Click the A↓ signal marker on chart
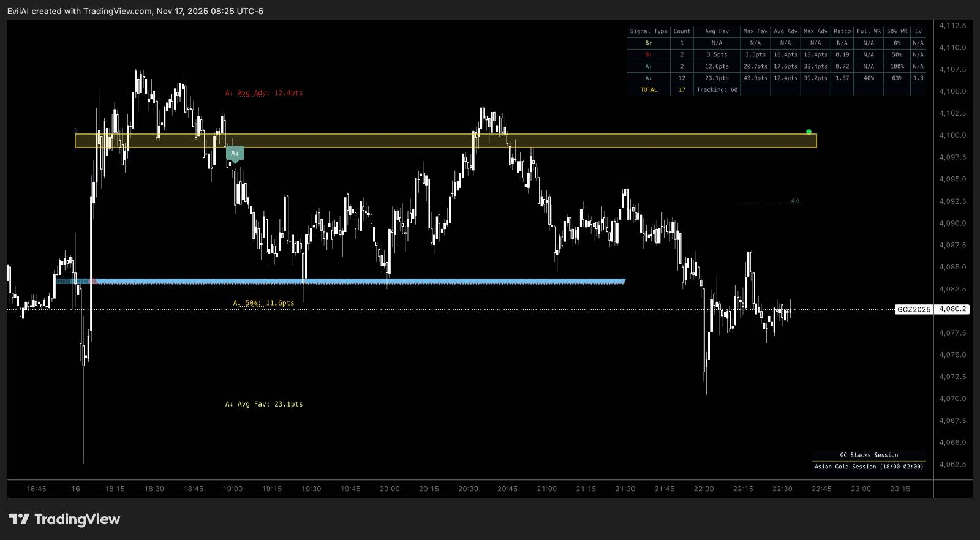The width and height of the screenshot is (980, 540). pyautogui.click(x=235, y=153)
